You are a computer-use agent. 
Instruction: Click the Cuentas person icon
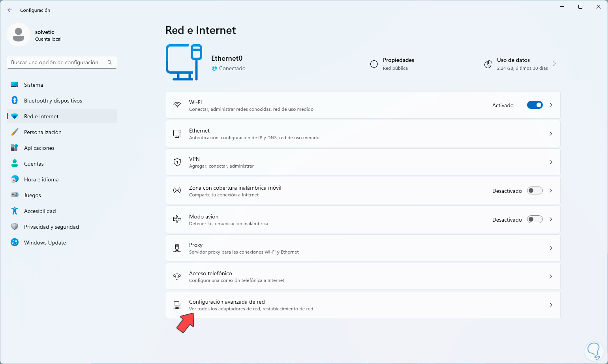coord(15,164)
